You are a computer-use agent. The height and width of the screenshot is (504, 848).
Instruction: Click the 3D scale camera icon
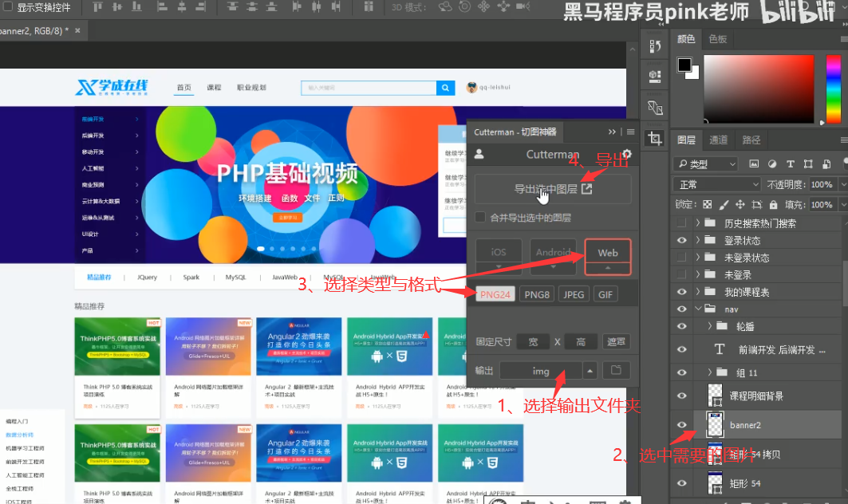(523, 6)
